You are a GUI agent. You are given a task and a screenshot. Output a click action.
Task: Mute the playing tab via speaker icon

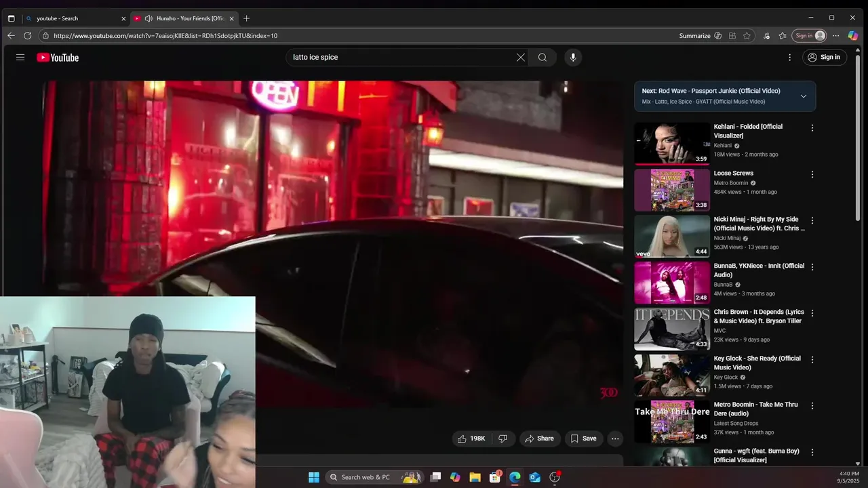point(149,18)
